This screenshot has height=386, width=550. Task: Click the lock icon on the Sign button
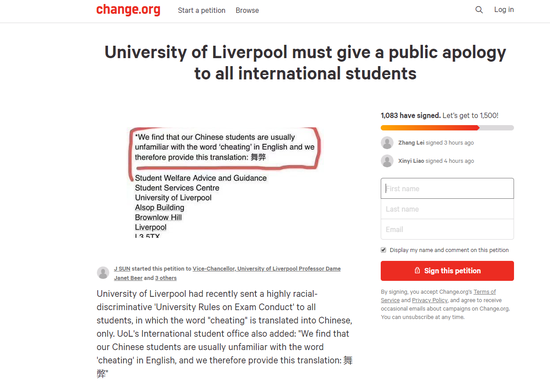pyautogui.click(x=417, y=271)
